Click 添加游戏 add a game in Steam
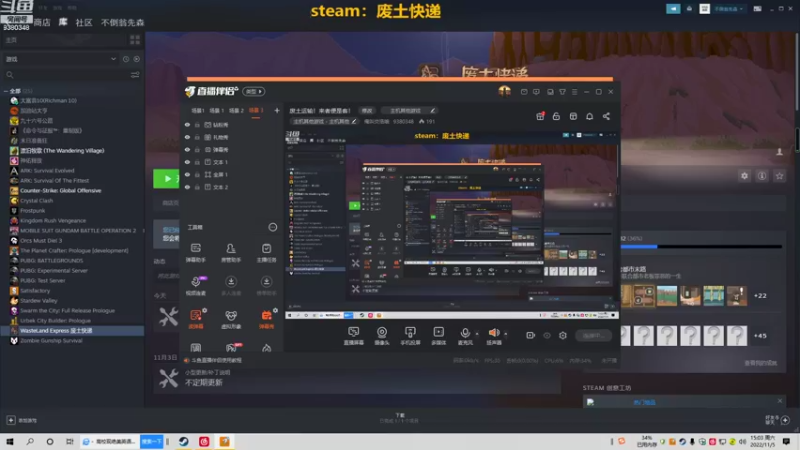The image size is (800, 450). click(22, 420)
